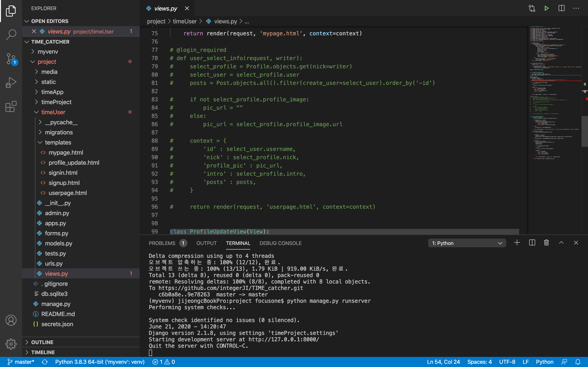Run Python file with play button
The image size is (588, 367).
(x=546, y=8)
